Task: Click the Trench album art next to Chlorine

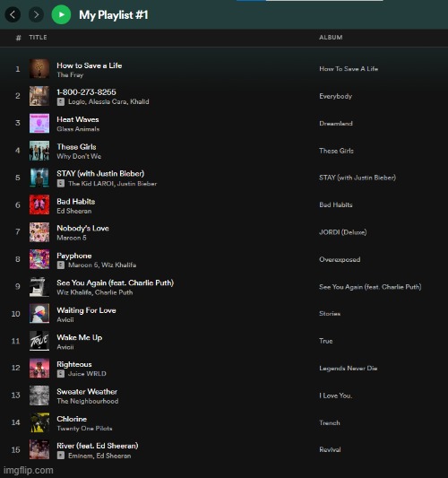Action: click(39, 422)
